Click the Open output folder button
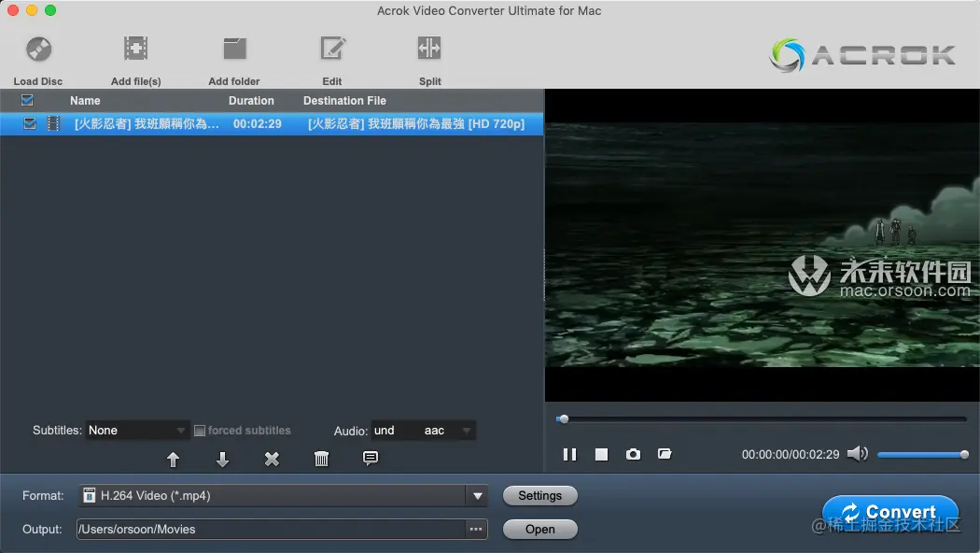Viewport: 980px width, 553px height. coord(540,530)
